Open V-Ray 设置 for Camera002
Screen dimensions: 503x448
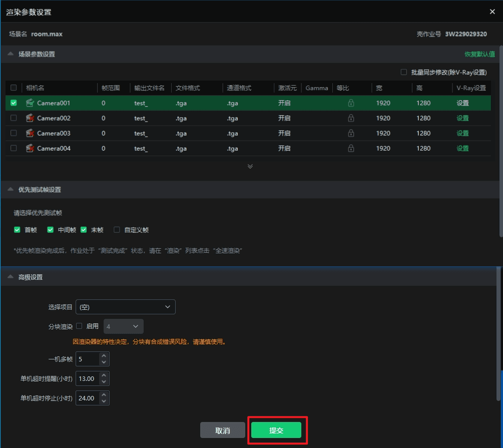click(x=462, y=118)
